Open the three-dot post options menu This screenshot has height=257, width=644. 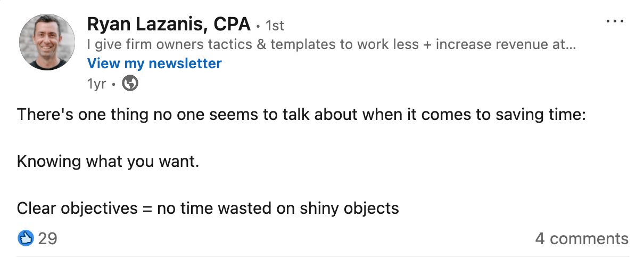pos(615,21)
